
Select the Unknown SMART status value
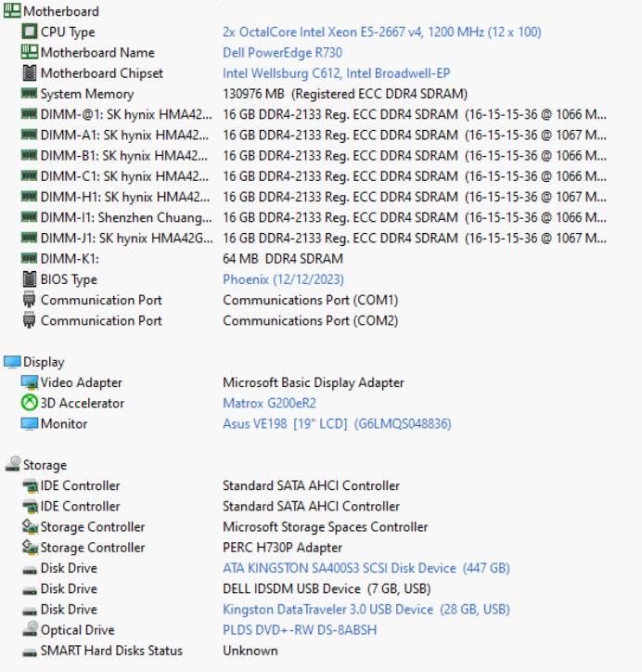click(250, 651)
